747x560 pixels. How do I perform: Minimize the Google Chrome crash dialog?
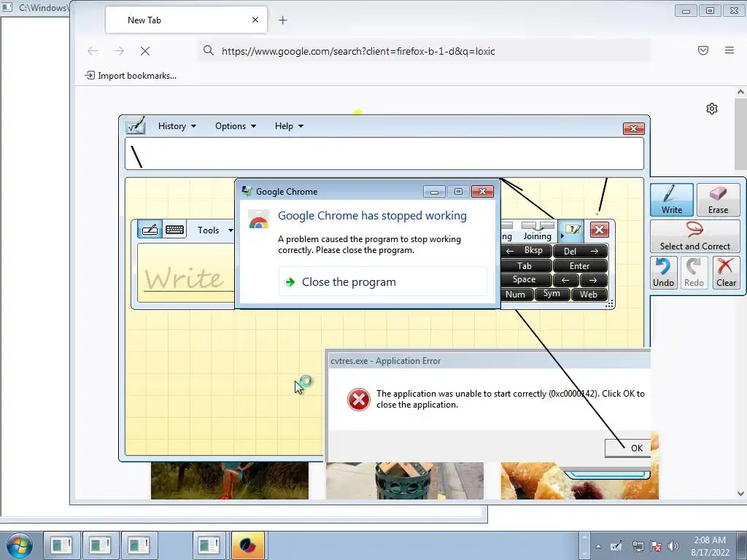[434, 192]
